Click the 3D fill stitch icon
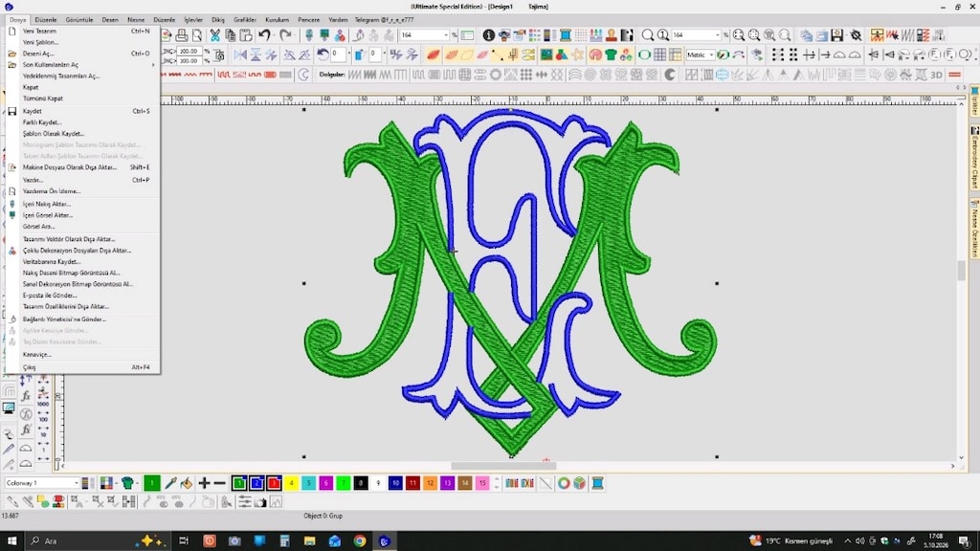Image resolution: width=980 pixels, height=551 pixels. pyautogui.click(x=936, y=75)
